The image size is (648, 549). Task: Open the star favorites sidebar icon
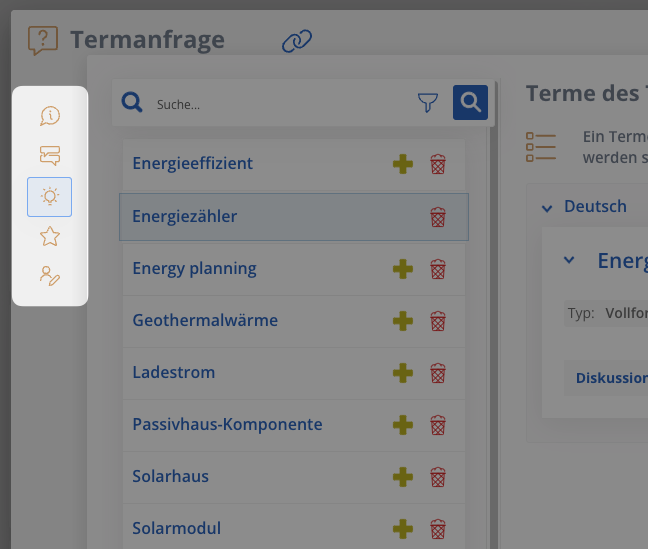tap(50, 236)
